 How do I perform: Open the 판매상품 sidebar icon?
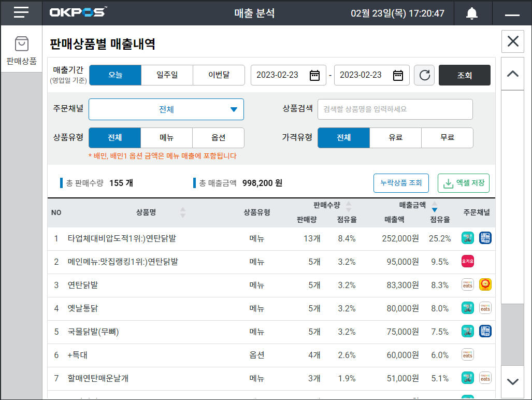pyautogui.click(x=21, y=51)
